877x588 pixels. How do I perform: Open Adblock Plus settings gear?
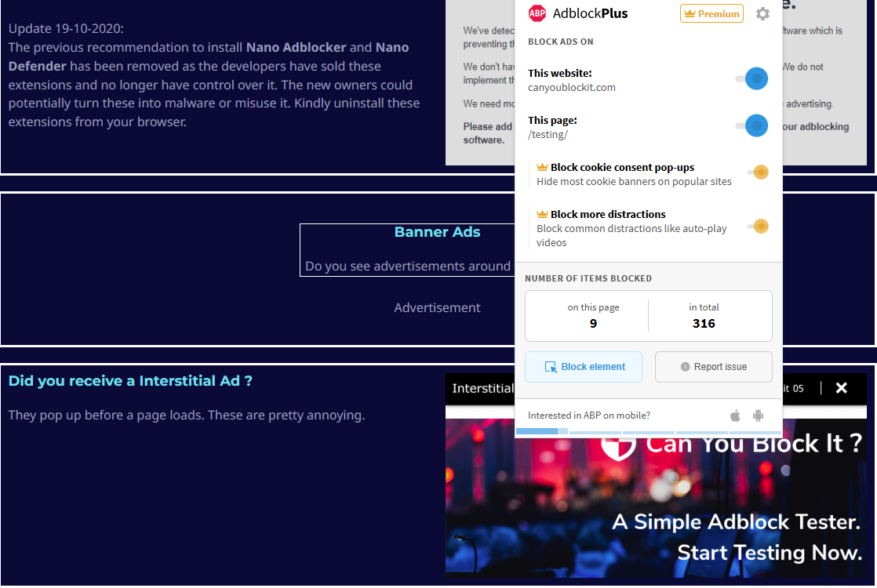(x=762, y=13)
